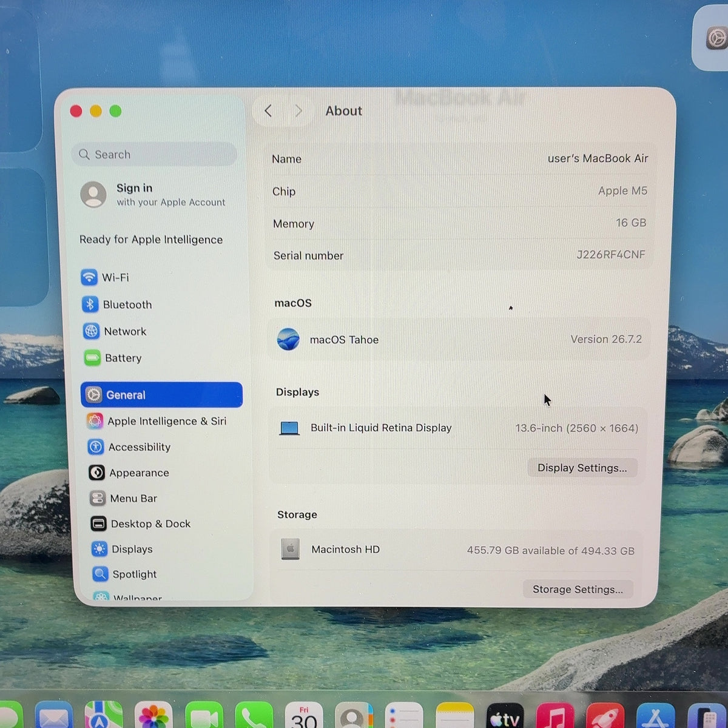728x728 pixels.
Task: Click the Storage Settings… button
Action: (x=578, y=589)
